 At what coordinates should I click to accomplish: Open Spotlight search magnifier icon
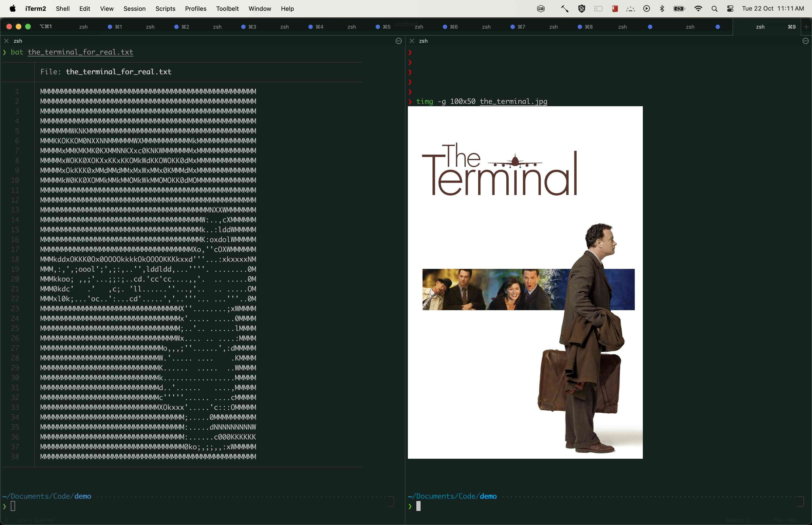[x=714, y=8]
